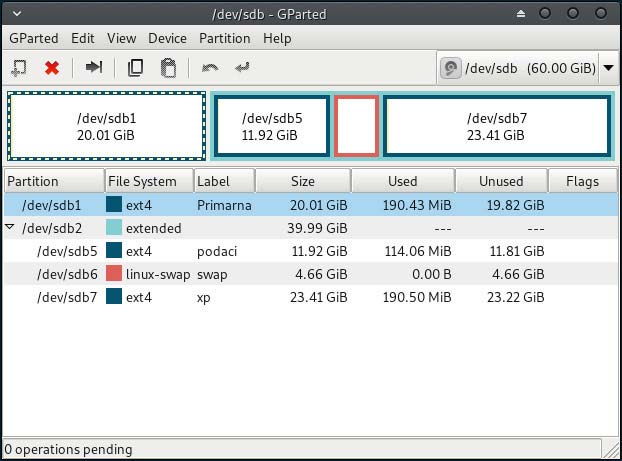Click the linux-swap color swatch for /dev/sdb6
Image resolution: width=622 pixels, height=461 pixels.
pyautogui.click(x=114, y=274)
